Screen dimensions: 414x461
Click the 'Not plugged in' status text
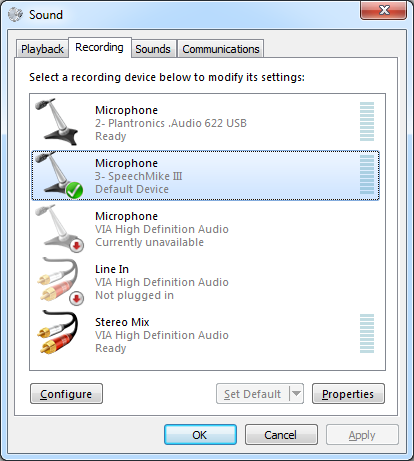pos(134,295)
